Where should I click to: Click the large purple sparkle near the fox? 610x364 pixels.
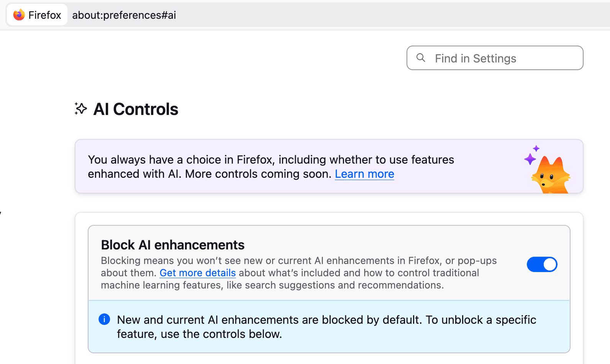530,159
